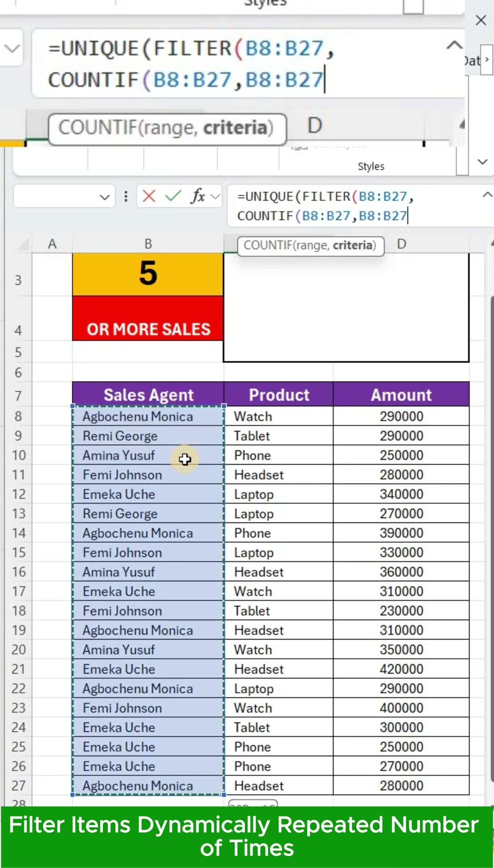Click the Amount header cell
The image size is (494, 868).
point(401,395)
